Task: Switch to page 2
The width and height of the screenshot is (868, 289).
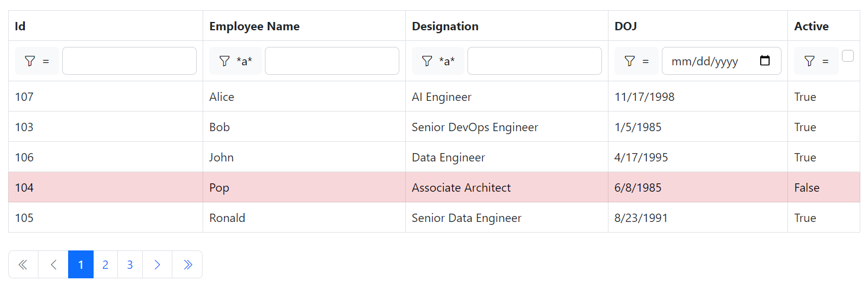Action: pos(105,265)
